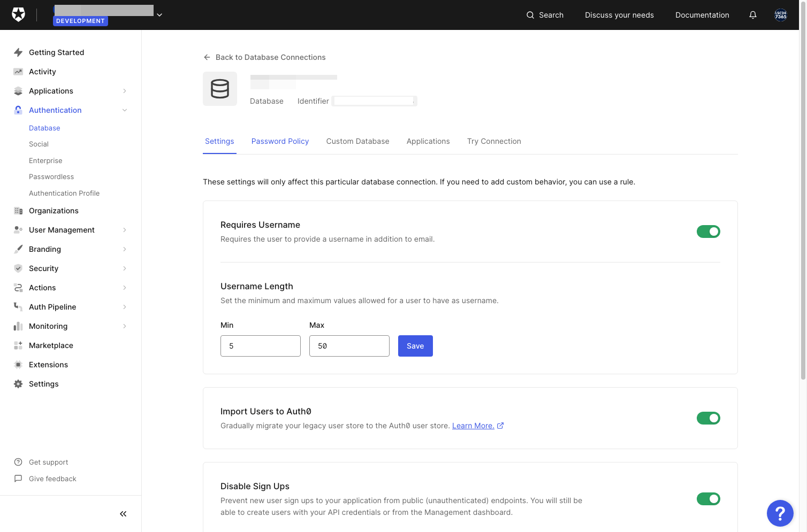Switch to the Password Policy tab
This screenshot has height=532, width=807.
(x=280, y=141)
